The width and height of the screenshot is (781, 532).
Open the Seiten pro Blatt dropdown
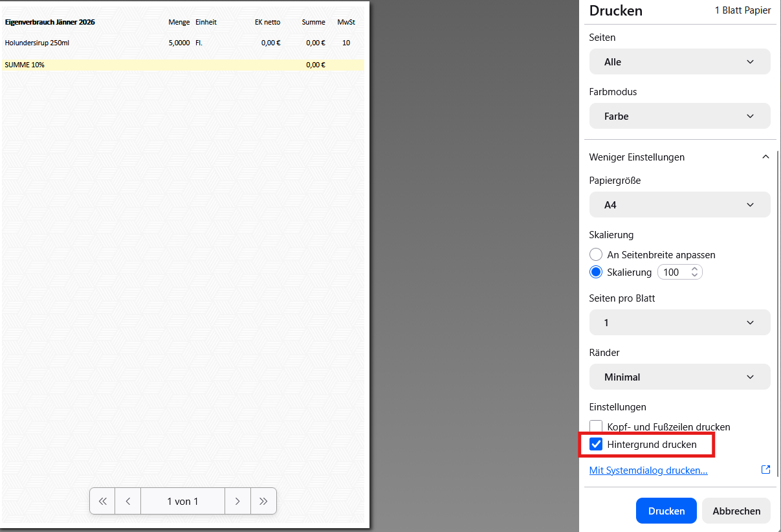coord(679,322)
